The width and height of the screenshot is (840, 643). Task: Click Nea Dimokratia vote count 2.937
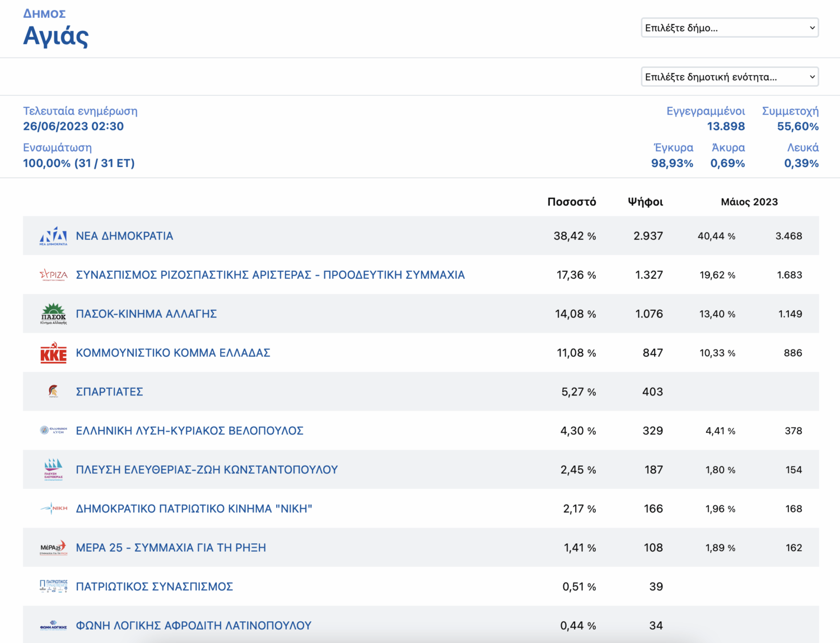click(x=648, y=236)
